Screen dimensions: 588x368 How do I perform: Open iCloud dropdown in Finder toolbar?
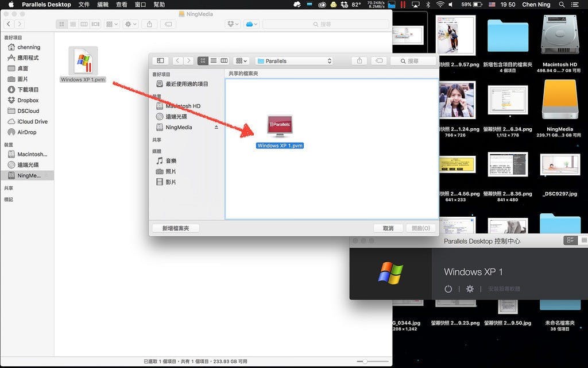(252, 24)
